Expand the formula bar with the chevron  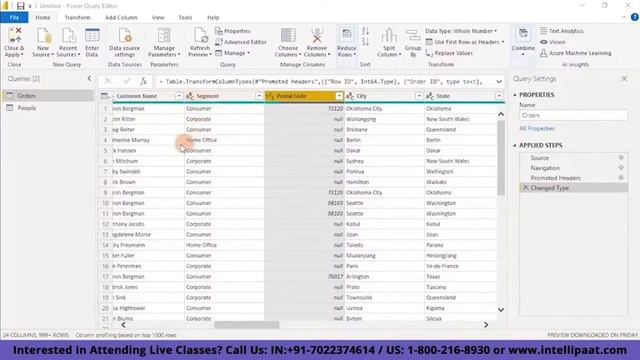[499, 82]
